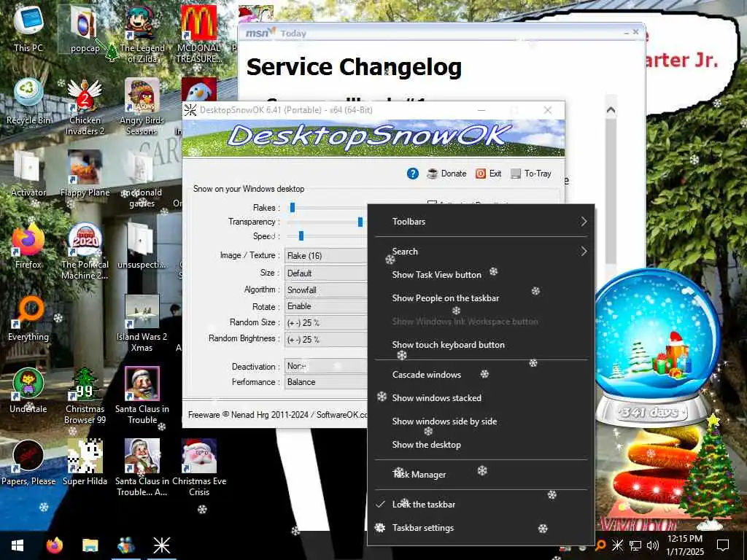
Task: Click the Speed slider handle
Action: (x=301, y=236)
